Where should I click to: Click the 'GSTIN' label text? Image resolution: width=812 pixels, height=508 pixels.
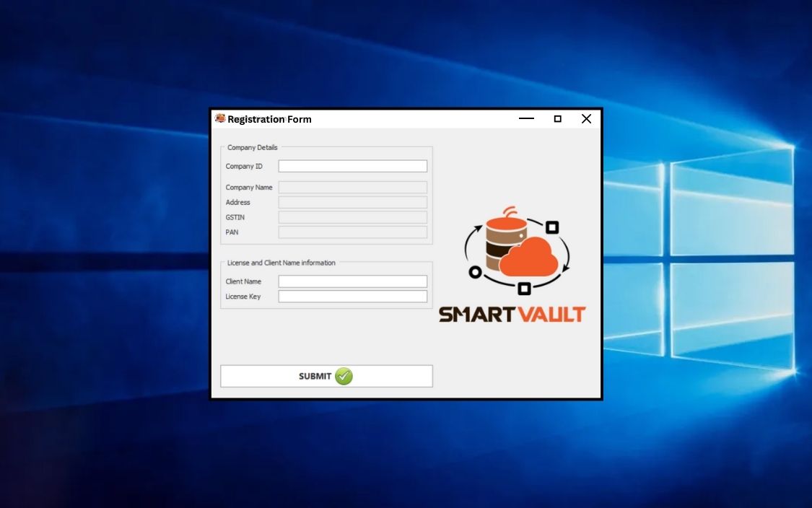point(235,217)
